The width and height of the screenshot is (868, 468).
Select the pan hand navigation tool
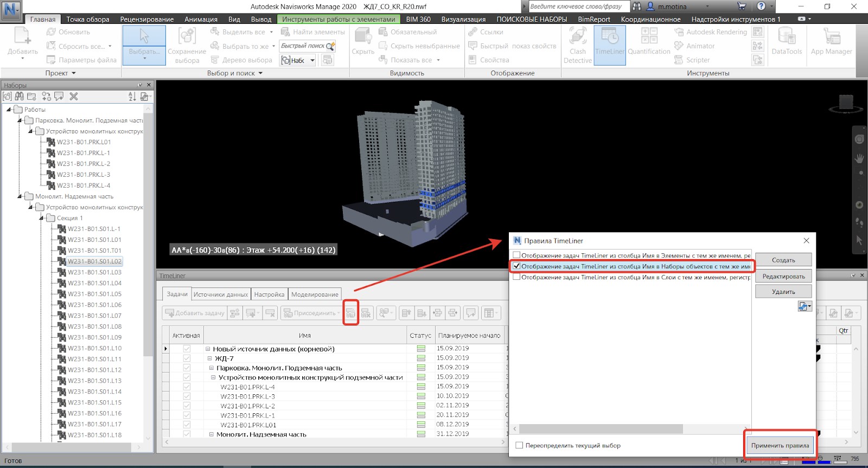[859, 158]
